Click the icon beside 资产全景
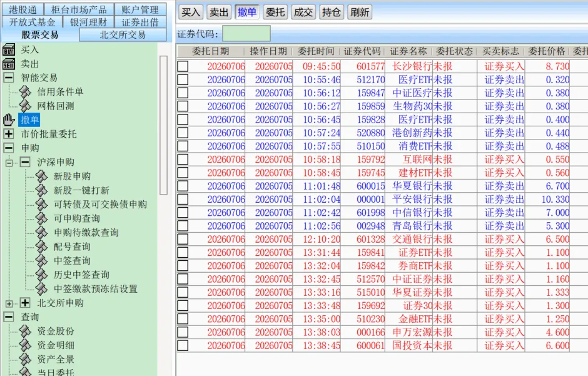The width and height of the screenshot is (588, 376). click(x=25, y=359)
